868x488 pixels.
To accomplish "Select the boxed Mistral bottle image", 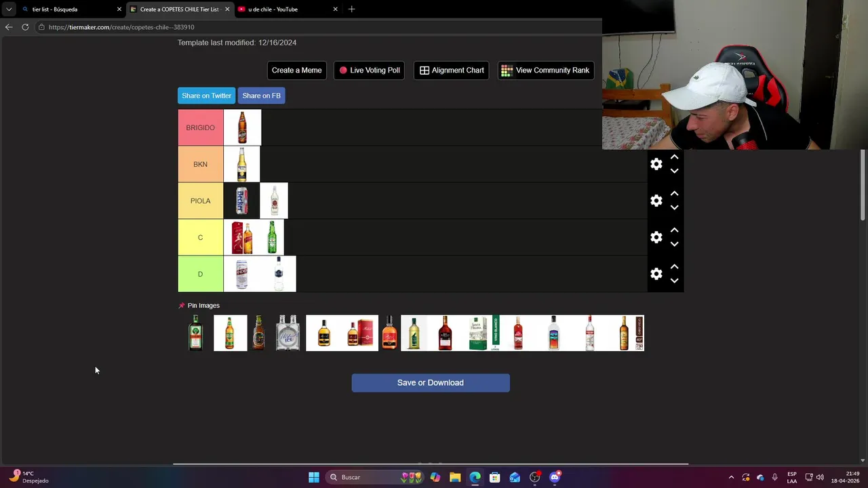I will click(x=360, y=333).
